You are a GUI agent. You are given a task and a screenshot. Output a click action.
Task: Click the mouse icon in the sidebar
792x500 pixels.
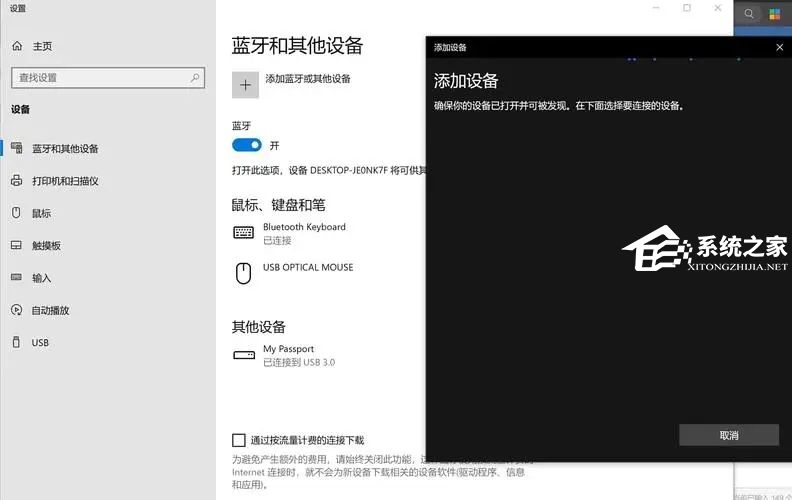click(16, 213)
